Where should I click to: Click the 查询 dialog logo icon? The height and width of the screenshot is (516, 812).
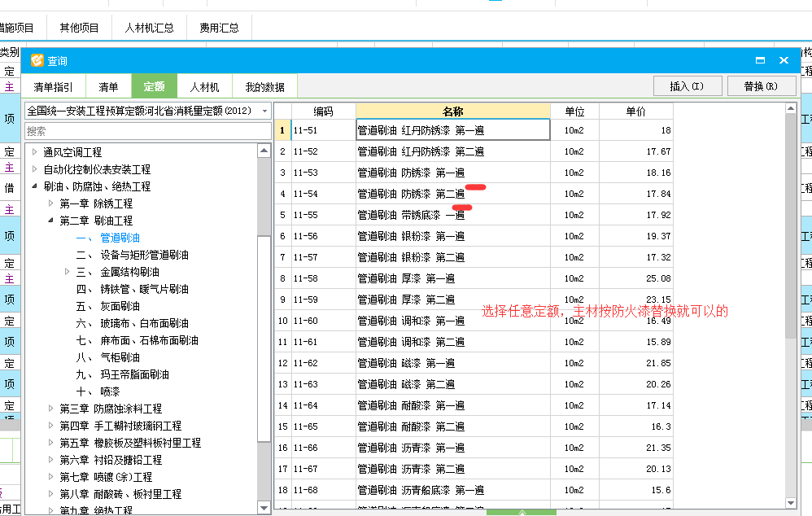[x=37, y=60]
